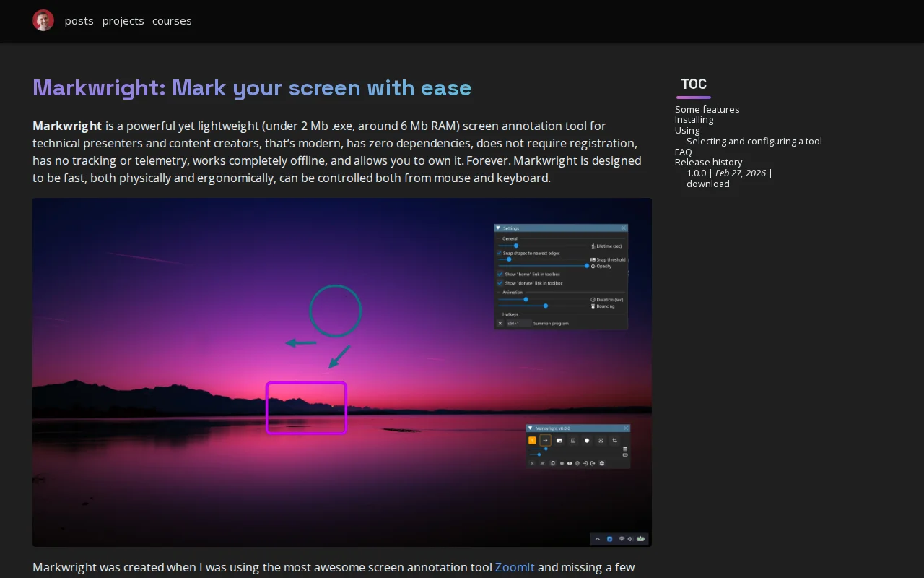Click the Markwright page title heading
This screenshot has width=924, height=578.
pos(252,87)
